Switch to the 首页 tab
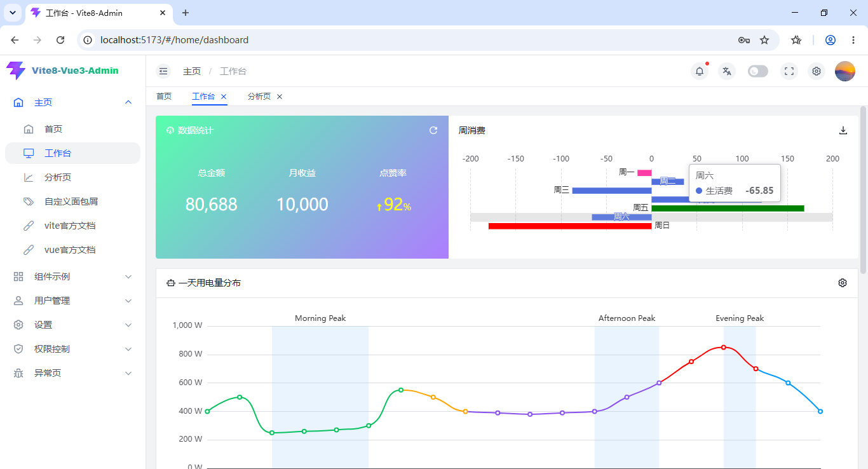 164,97
